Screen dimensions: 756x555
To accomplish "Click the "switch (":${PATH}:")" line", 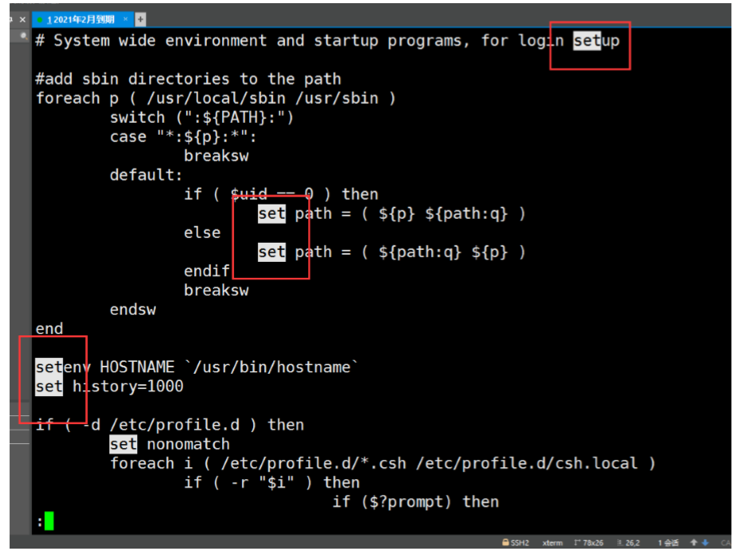I will [201, 117].
